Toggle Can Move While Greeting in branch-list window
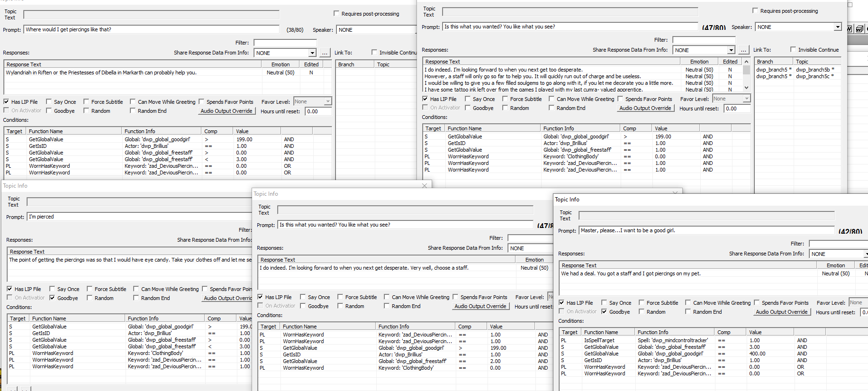868x391 pixels. coord(552,99)
